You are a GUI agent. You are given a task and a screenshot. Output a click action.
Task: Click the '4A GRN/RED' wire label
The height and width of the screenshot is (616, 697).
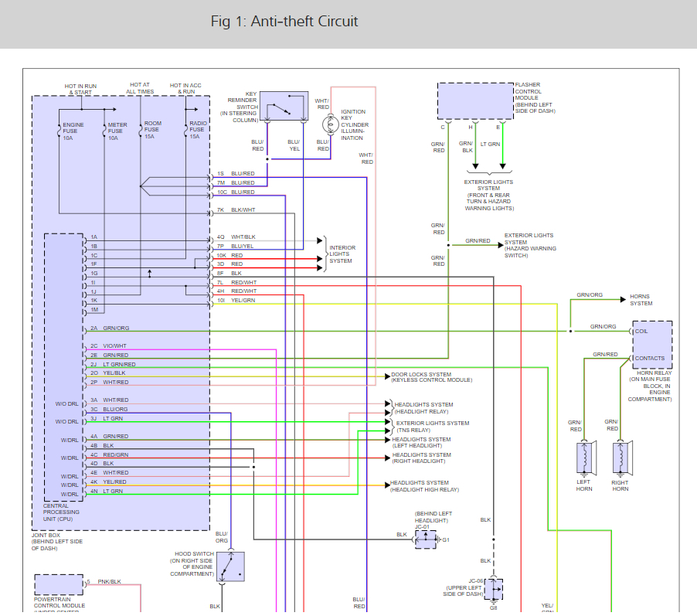point(110,437)
